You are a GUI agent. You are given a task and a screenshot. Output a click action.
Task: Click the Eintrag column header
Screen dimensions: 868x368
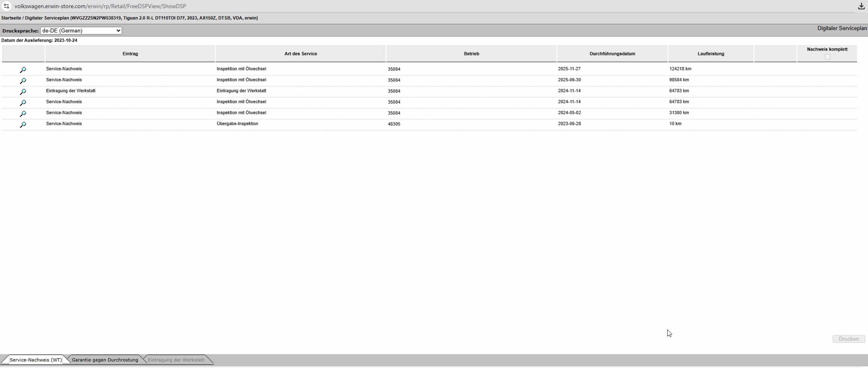point(130,54)
